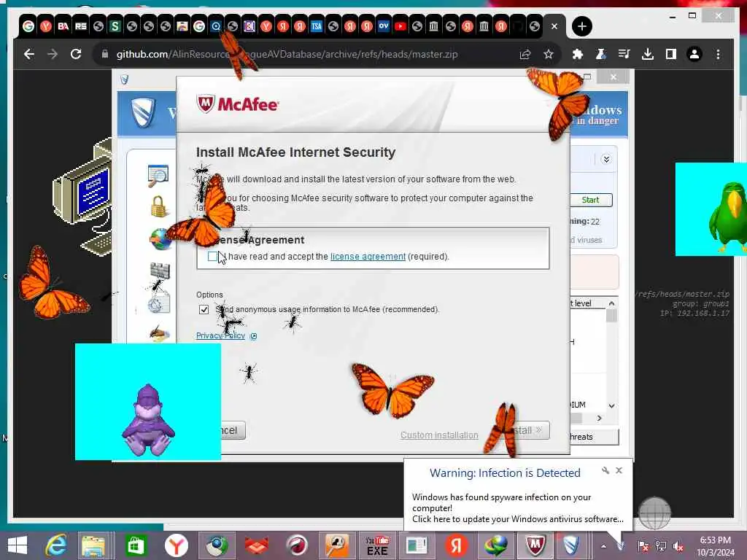Close the active browser tab
The height and width of the screenshot is (560, 747).
[x=554, y=26]
